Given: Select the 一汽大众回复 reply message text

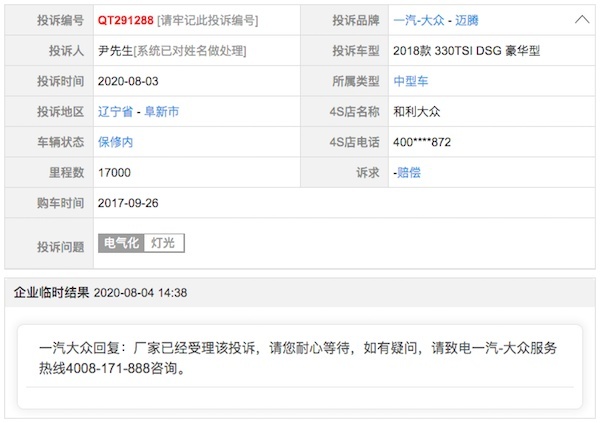Looking at the screenshot, I should pyautogui.click(x=298, y=358).
